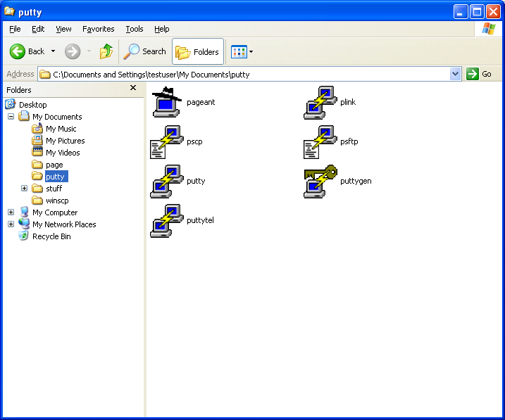
Task: Expand the stuff folder node
Action: pyautogui.click(x=24, y=188)
